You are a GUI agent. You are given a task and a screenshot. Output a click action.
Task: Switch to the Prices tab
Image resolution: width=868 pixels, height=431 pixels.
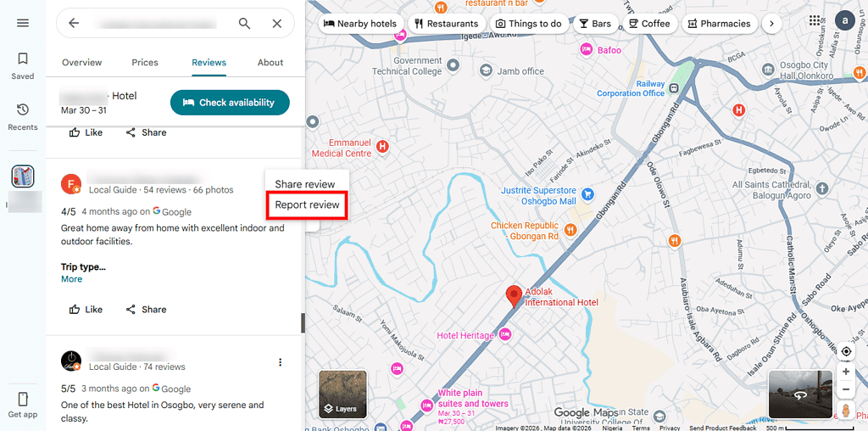[145, 62]
